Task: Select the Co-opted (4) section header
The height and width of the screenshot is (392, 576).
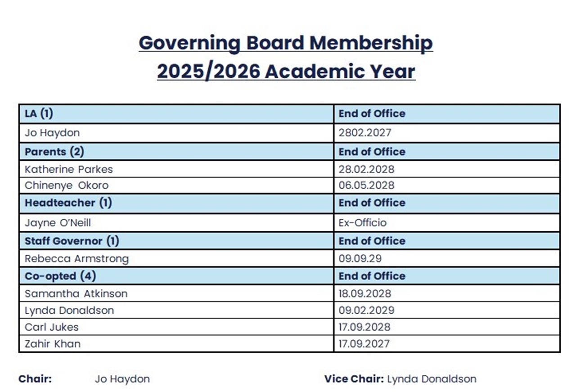Action: tap(60, 276)
